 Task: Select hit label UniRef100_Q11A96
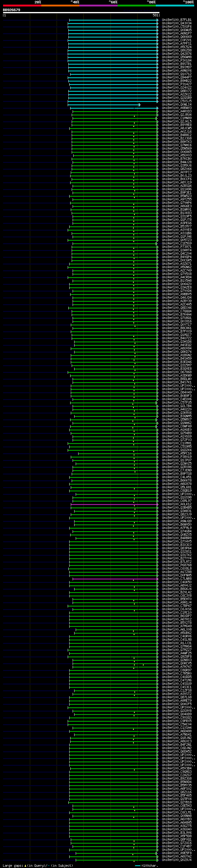[176, 189]
